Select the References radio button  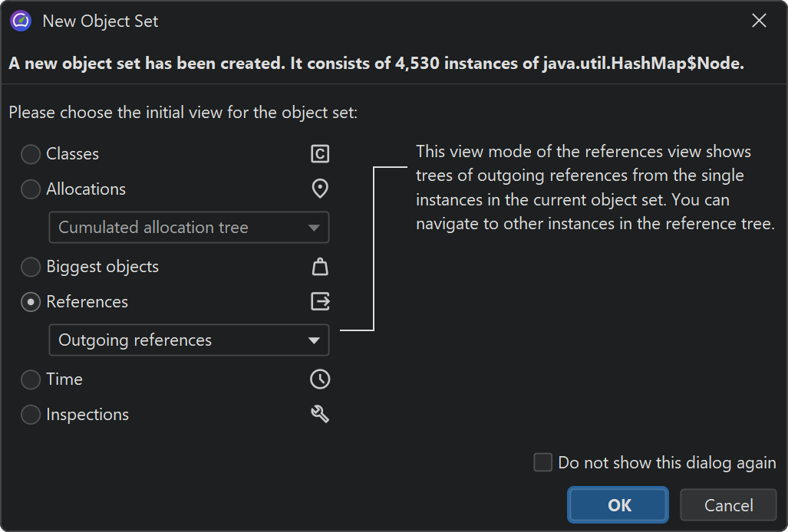31,302
